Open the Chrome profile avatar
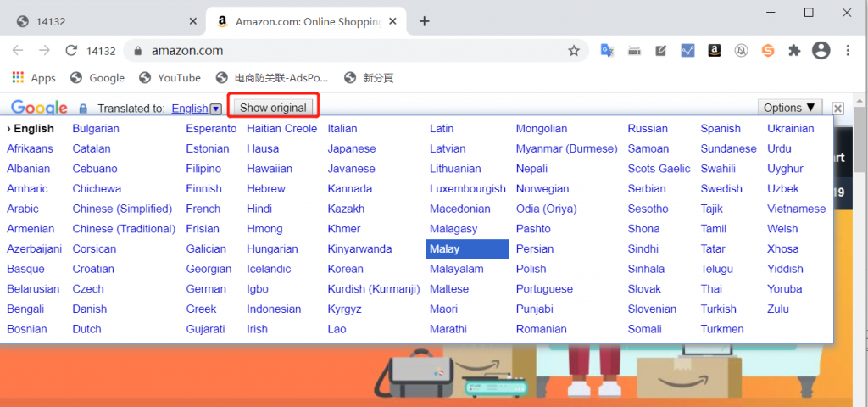This screenshot has width=868, height=407. [x=821, y=51]
